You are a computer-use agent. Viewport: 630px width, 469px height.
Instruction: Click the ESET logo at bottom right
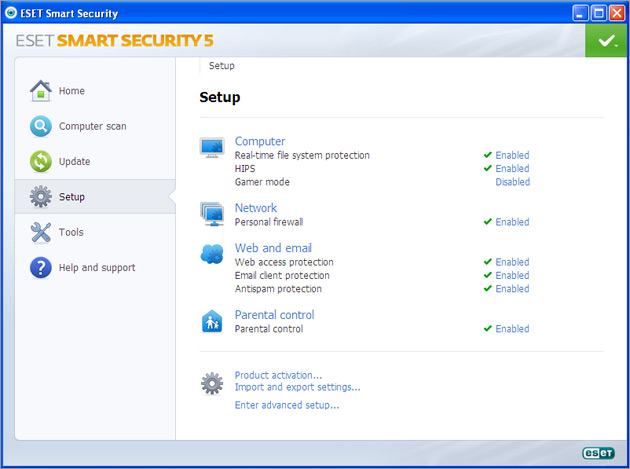click(598, 453)
